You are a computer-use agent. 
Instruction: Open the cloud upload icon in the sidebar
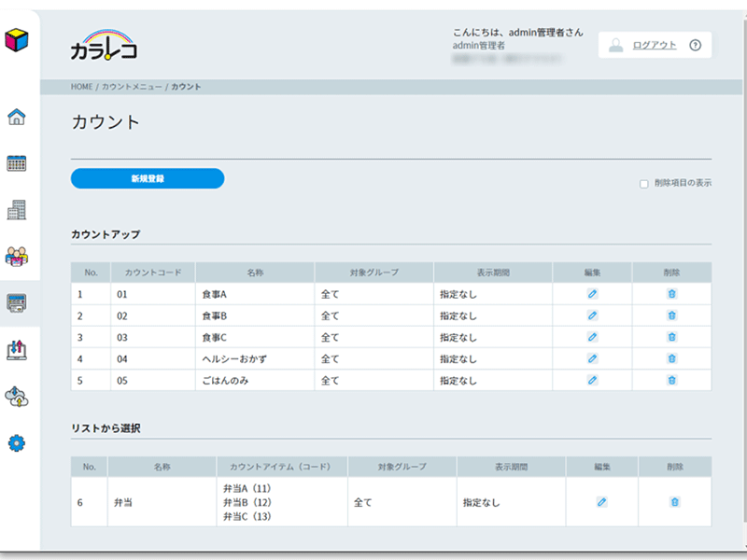pyautogui.click(x=17, y=397)
